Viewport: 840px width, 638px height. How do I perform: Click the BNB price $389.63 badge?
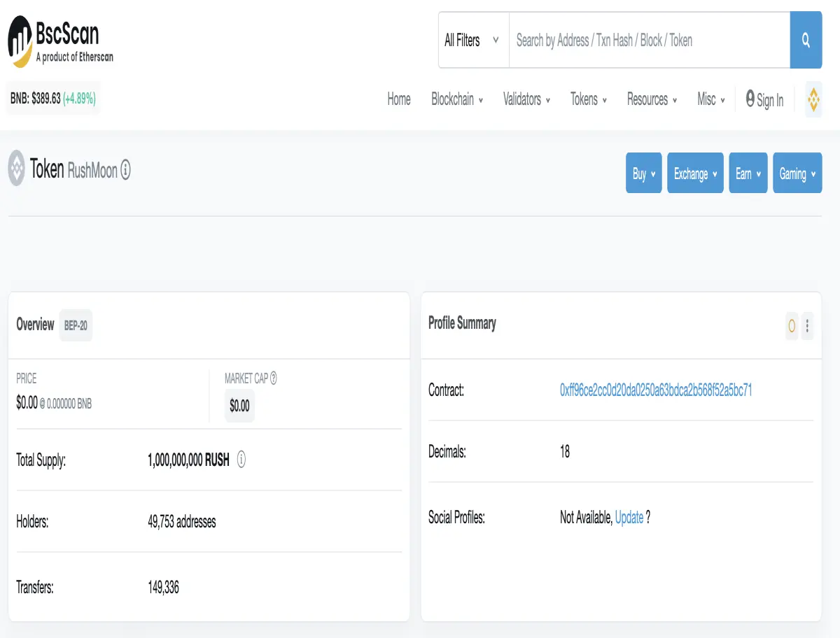pyautogui.click(x=53, y=99)
